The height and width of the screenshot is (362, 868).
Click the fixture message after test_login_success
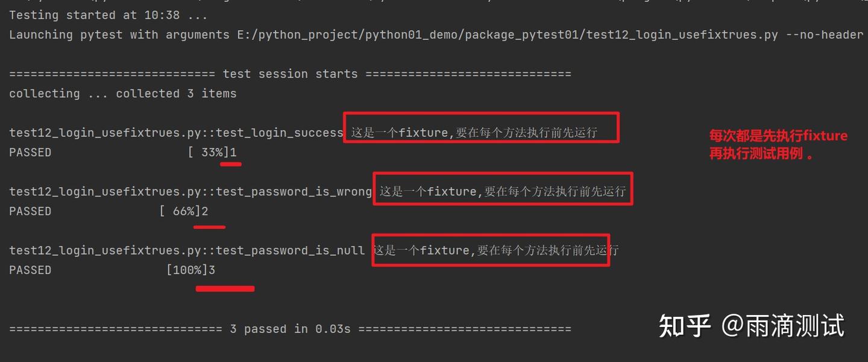click(474, 133)
